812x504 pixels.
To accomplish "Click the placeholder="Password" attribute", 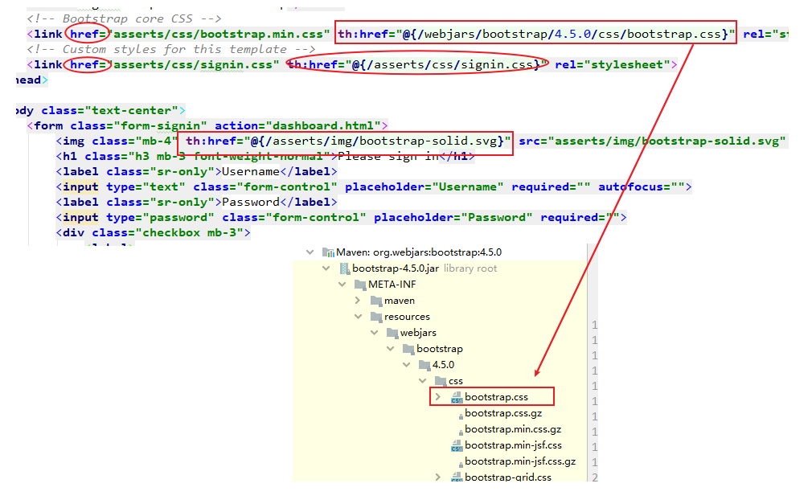I will 453,218.
